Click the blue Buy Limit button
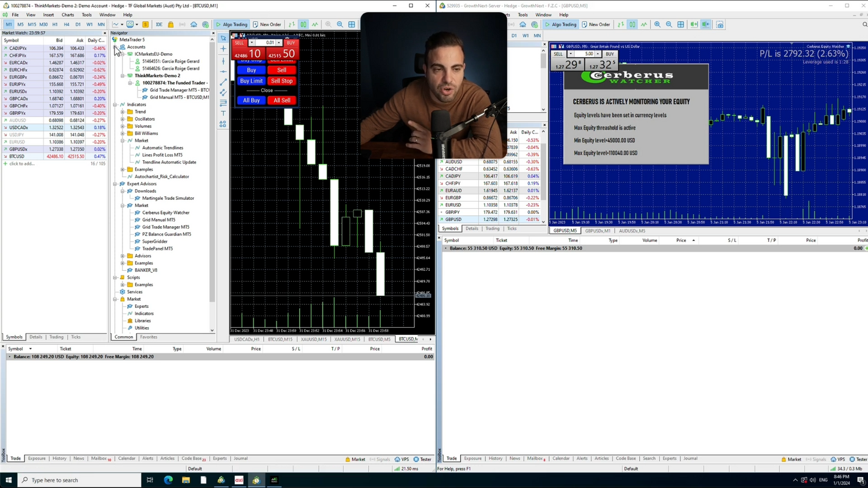 tap(251, 81)
